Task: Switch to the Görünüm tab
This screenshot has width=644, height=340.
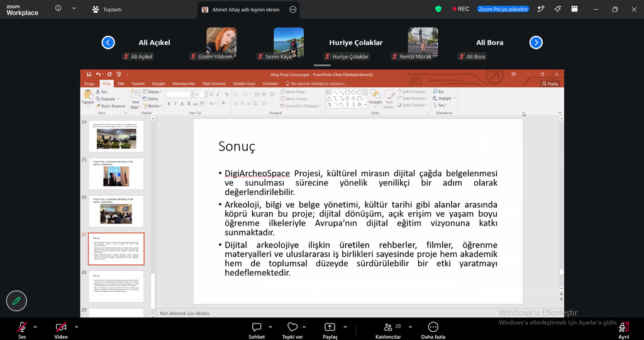Action: tap(270, 84)
